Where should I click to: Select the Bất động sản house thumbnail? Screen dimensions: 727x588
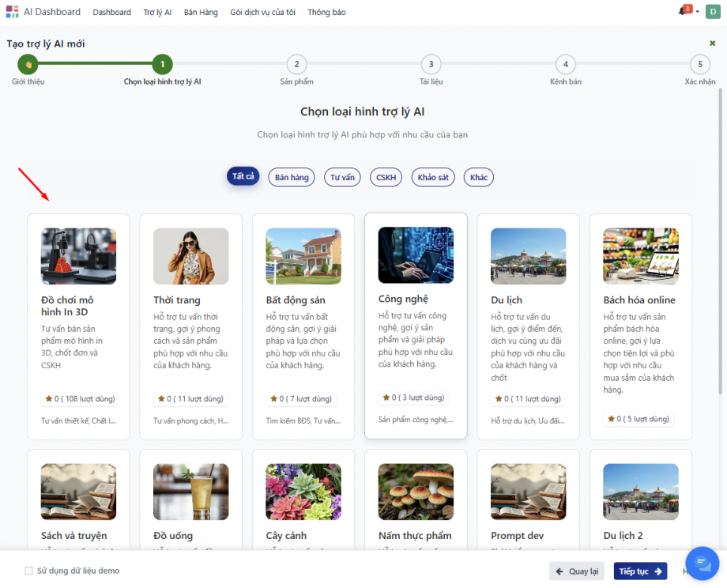coord(303,256)
